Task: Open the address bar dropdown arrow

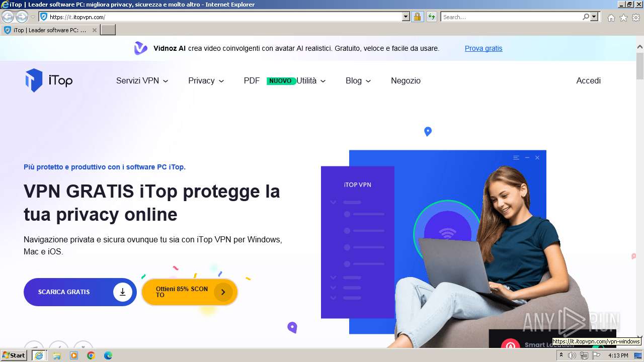Action: tap(406, 17)
